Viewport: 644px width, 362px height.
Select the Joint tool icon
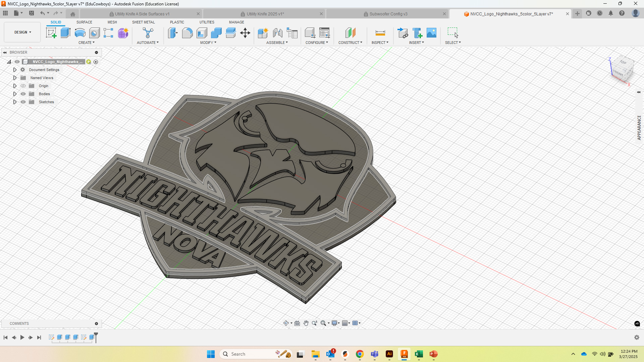click(x=277, y=33)
